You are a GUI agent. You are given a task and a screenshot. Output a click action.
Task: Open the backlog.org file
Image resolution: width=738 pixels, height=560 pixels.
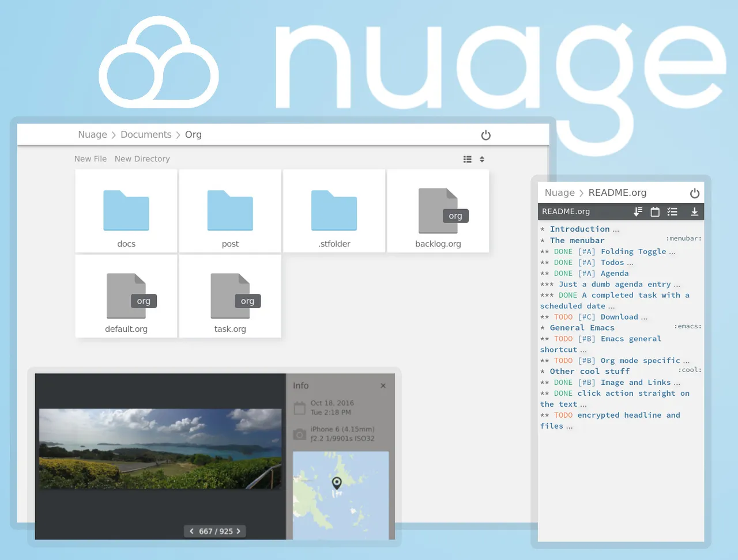click(x=438, y=211)
